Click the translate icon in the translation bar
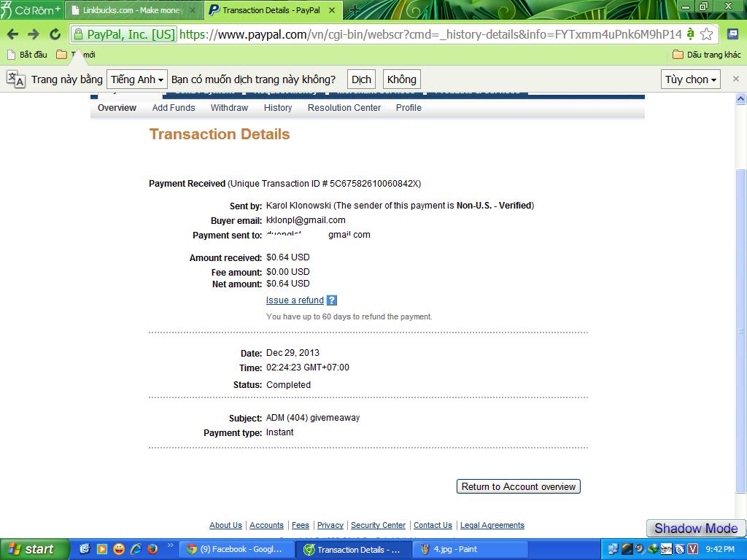Screen dimensions: 747x560 tap(16, 79)
